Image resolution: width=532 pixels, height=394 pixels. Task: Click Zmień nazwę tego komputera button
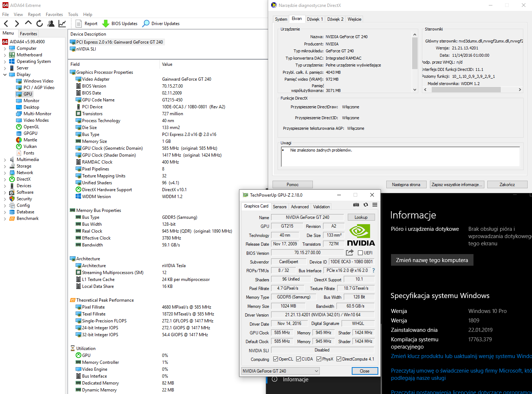point(432,260)
